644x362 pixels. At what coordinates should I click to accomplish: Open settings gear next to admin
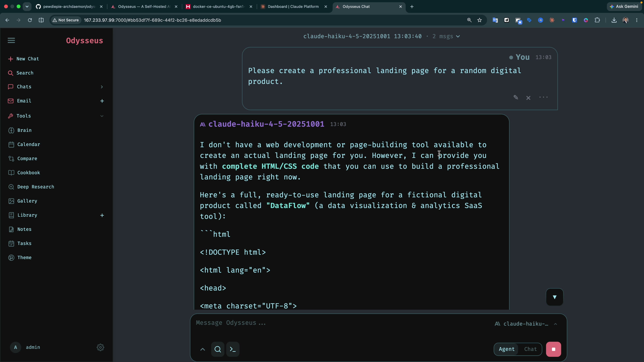point(100,347)
